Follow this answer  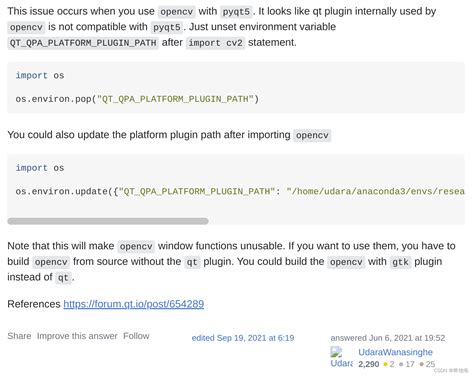click(136, 336)
